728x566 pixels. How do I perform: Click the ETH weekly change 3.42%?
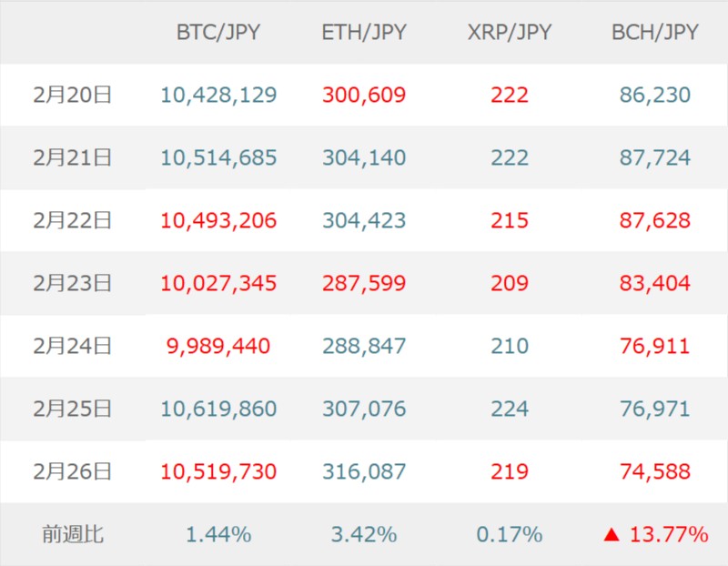pos(364,534)
